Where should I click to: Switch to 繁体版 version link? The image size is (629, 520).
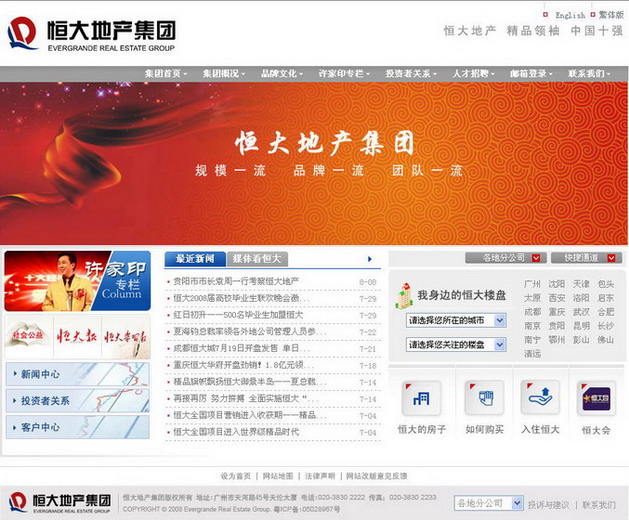tap(611, 15)
